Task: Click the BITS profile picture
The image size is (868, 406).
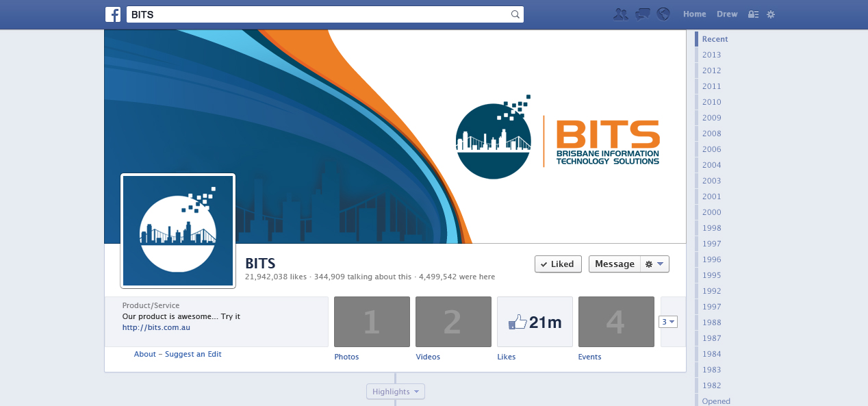Action: point(178,231)
